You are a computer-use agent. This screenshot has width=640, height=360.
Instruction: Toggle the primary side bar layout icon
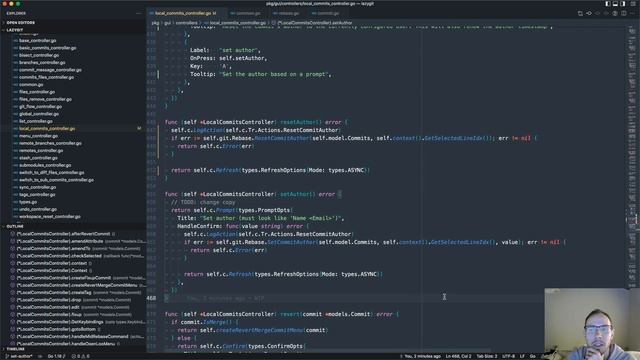point(607,4)
